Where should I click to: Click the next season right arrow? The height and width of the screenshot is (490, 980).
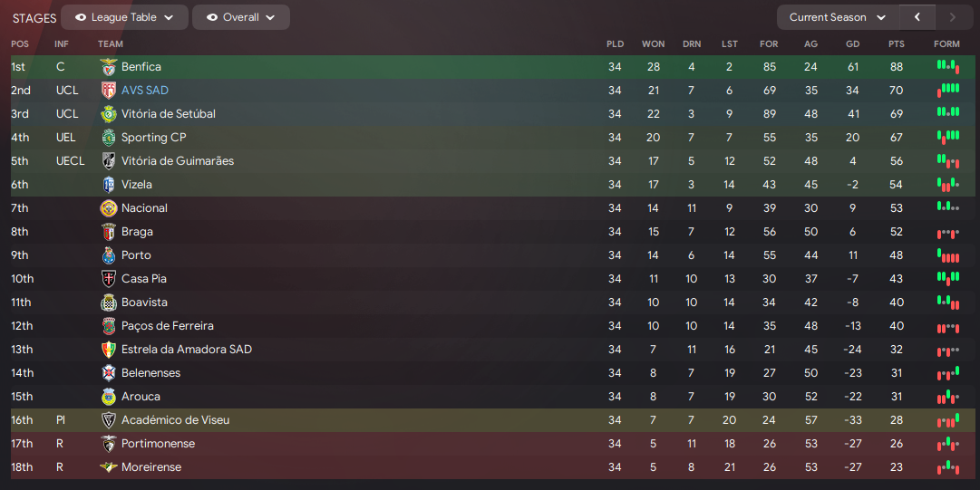tap(953, 17)
